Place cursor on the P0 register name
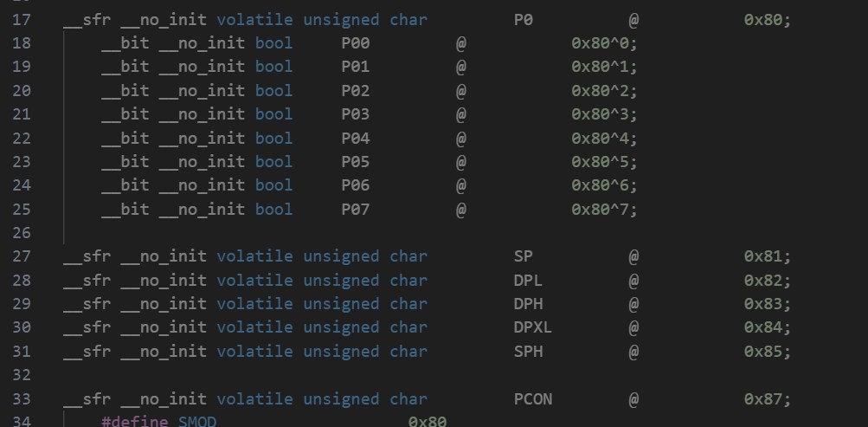The width and height of the screenshot is (868, 427). tap(523, 20)
